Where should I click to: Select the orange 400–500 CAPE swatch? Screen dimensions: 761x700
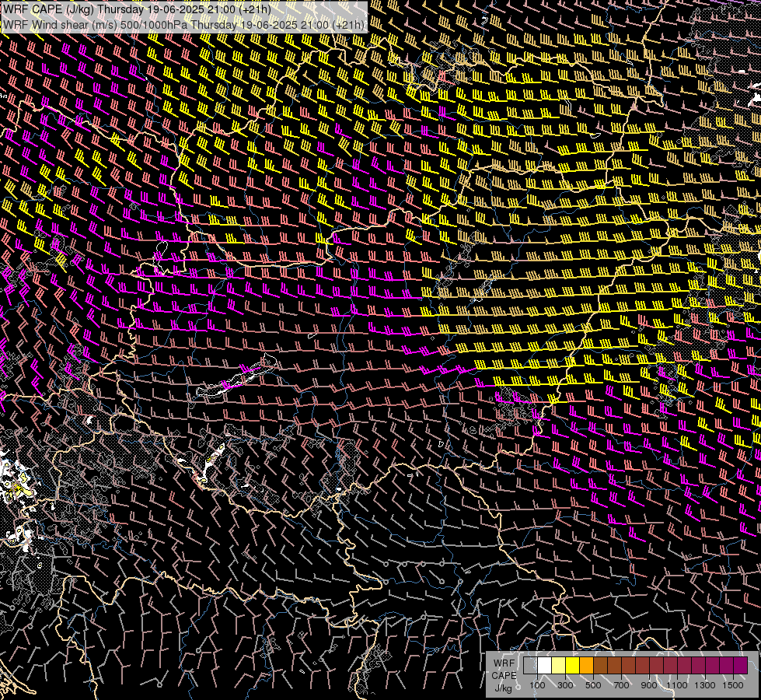pos(587,665)
